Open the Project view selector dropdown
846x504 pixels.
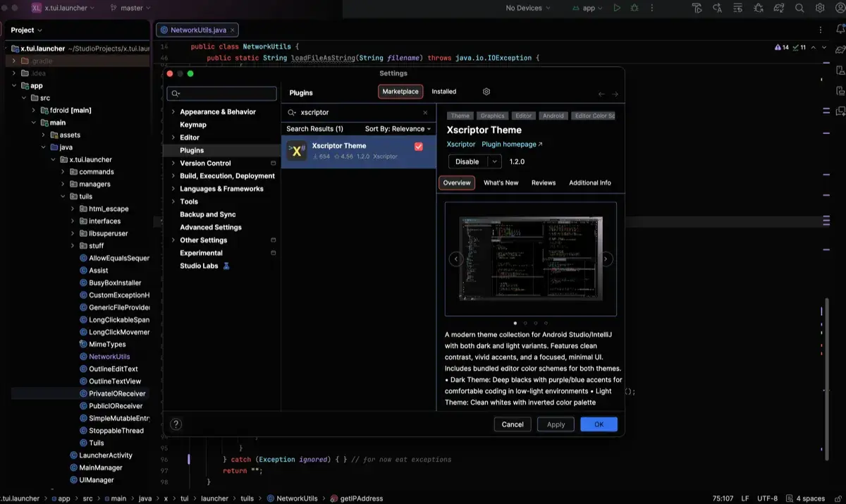click(x=27, y=30)
